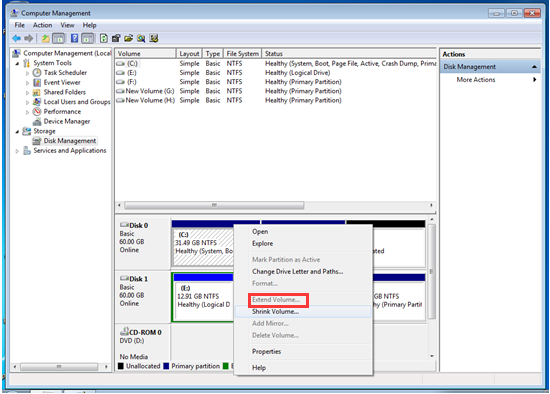
Task: Click the Storage icon in tree
Action: [27, 131]
